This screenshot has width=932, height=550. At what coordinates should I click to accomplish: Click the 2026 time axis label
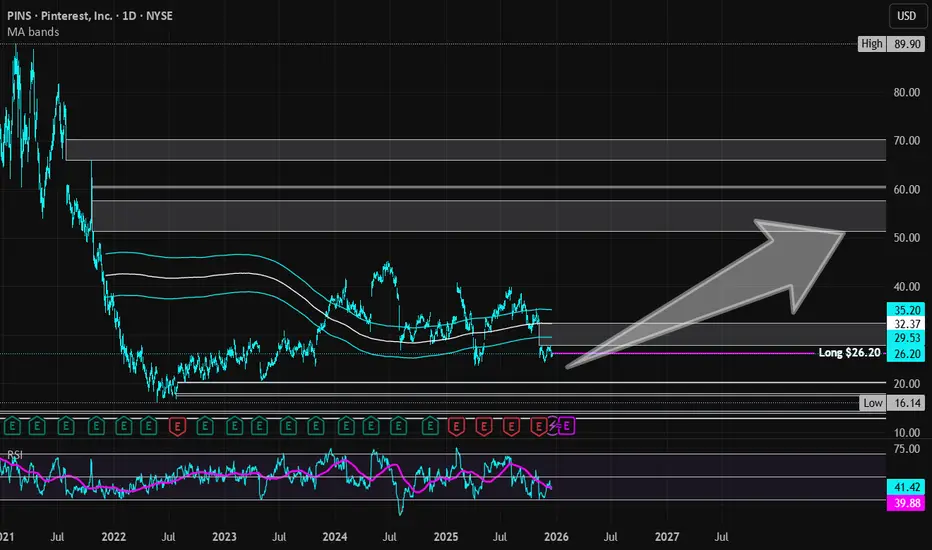(556, 537)
